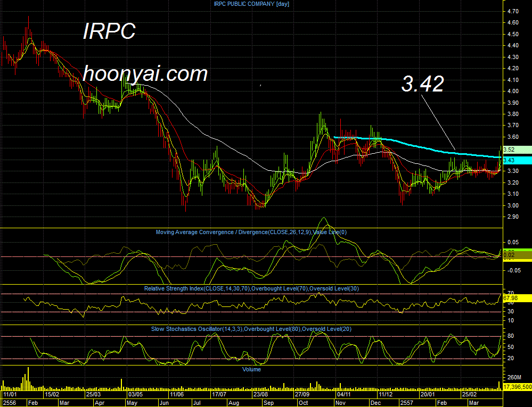Screen dimensions: 532x407
Task: Click the green 3.52 last price tag
Action: (x=517, y=149)
